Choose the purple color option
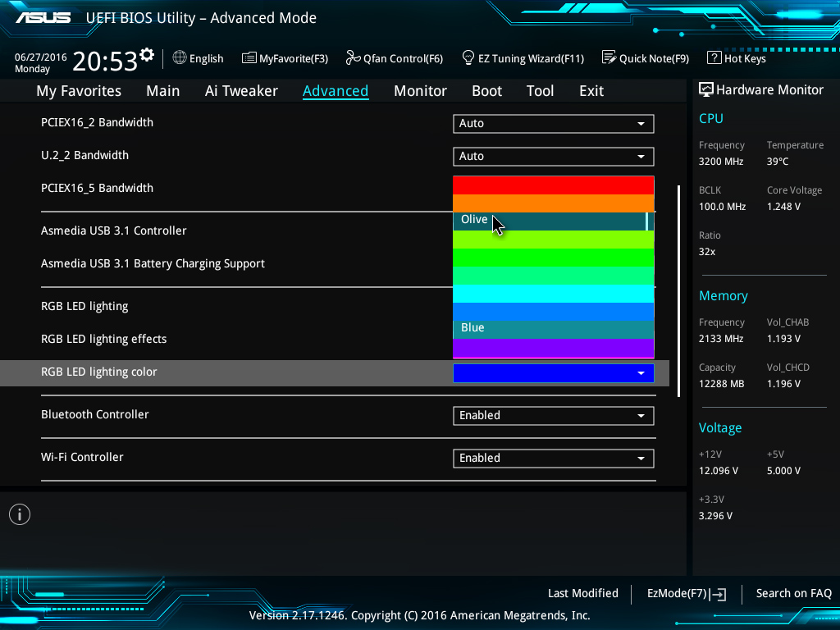The width and height of the screenshot is (840, 630). pyautogui.click(x=554, y=348)
